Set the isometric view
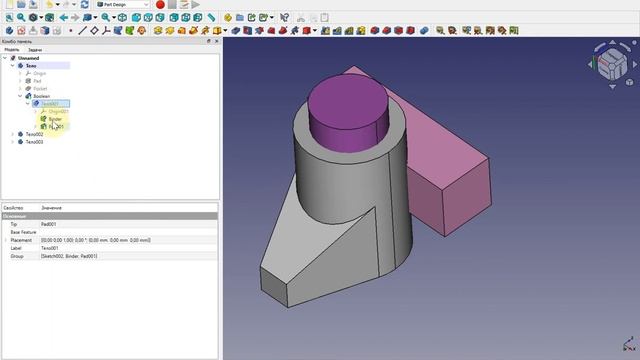Viewport: 640px width, 360px height. [122, 18]
